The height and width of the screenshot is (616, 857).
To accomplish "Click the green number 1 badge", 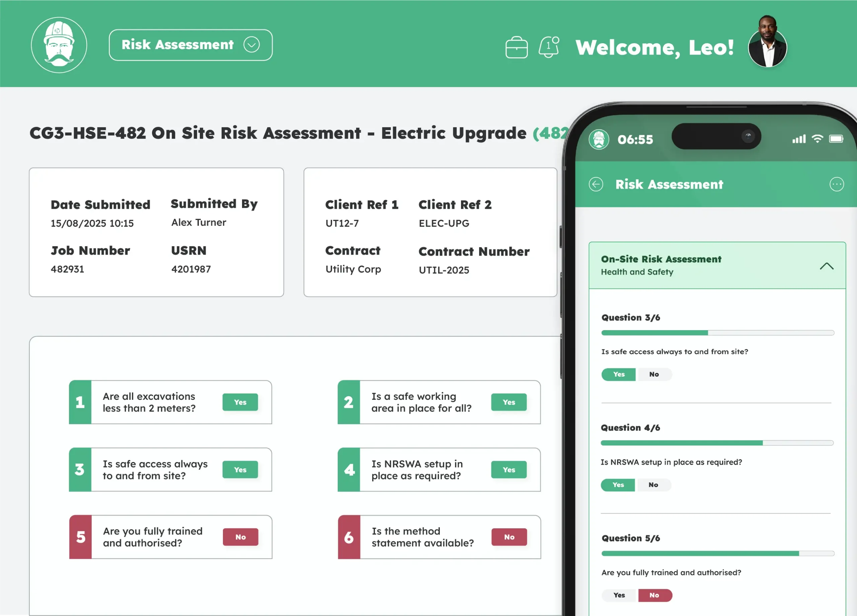I will coord(80,402).
